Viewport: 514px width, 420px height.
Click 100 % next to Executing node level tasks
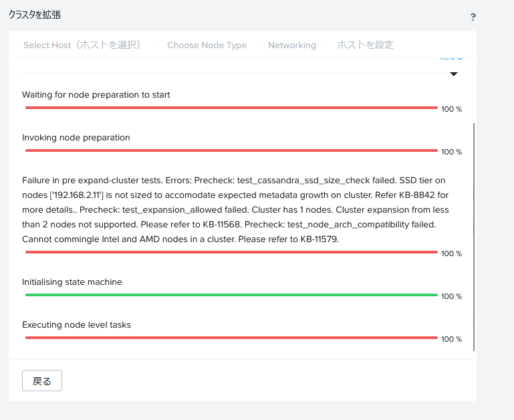click(451, 339)
